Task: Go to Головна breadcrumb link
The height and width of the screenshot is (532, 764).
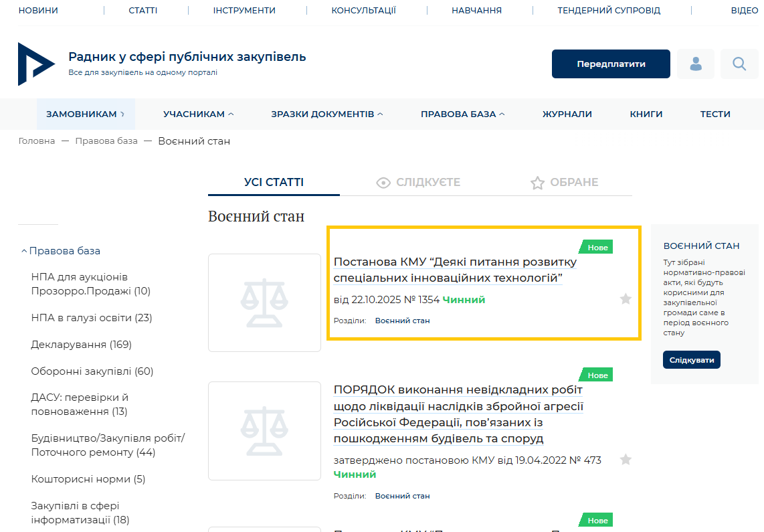Action: [37, 141]
